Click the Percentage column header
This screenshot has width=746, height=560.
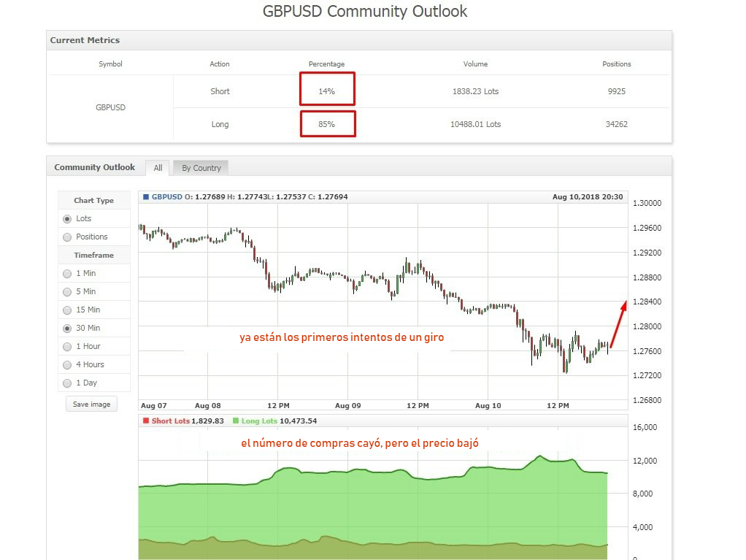[x=326, y=64]
